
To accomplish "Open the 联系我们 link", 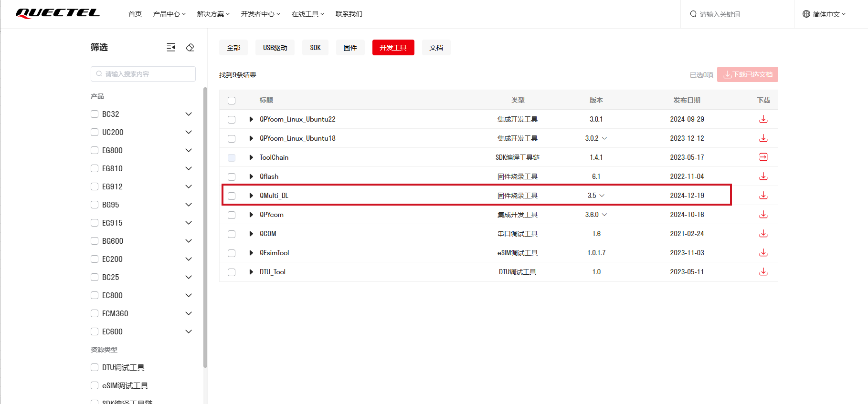I will (x=349, y=14).
